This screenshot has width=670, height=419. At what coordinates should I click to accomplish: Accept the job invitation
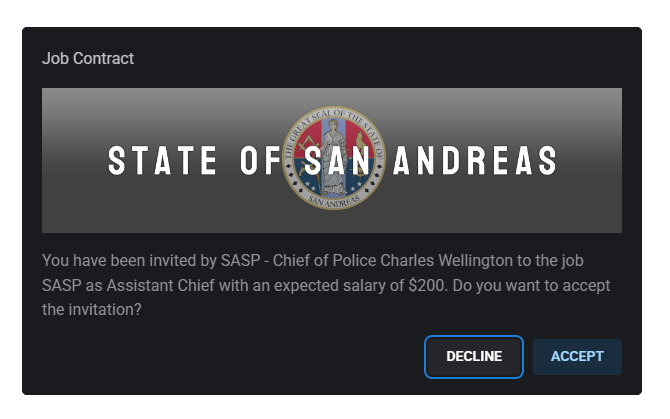pos(577,357)
